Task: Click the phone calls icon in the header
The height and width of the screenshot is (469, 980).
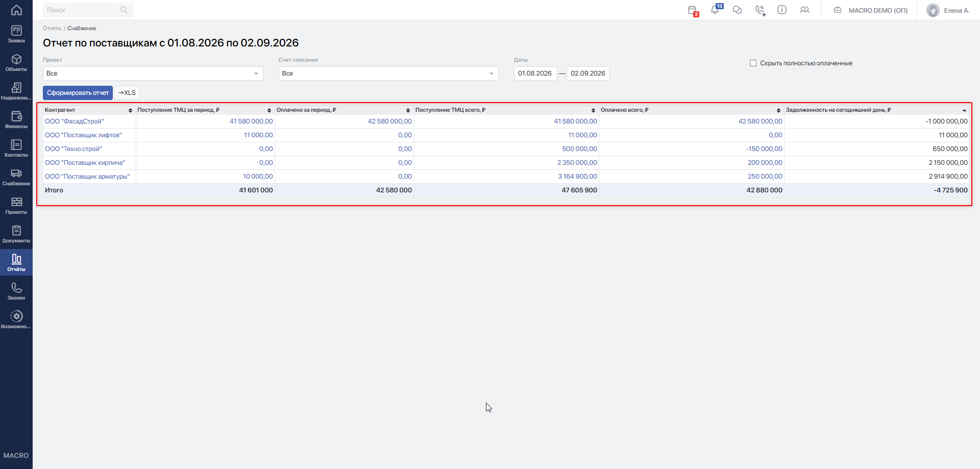Action: coord(760,10)
